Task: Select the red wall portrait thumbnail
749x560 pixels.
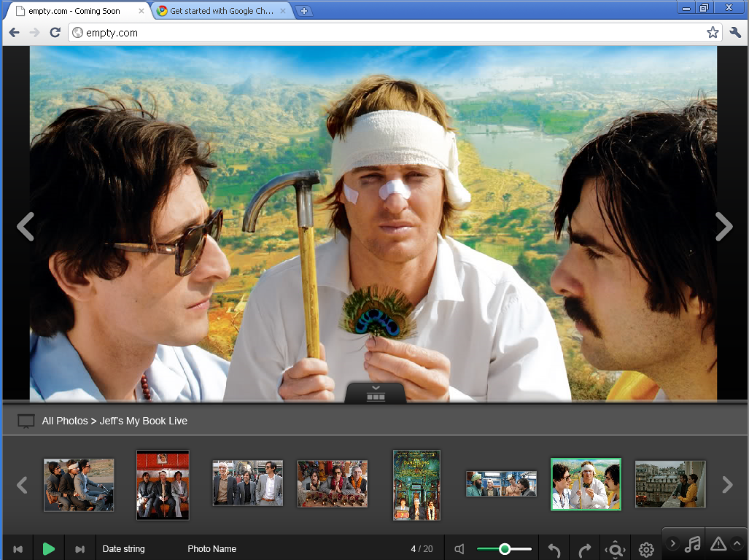Action: 163,485
